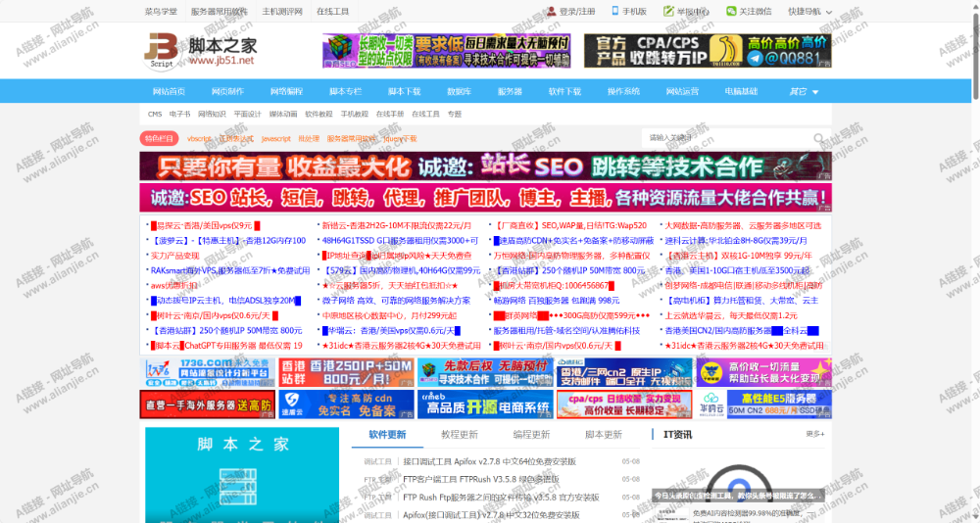Open the 批处理 featured link
The width and height of the screenshot is (980, 523).
coord(309,139)
